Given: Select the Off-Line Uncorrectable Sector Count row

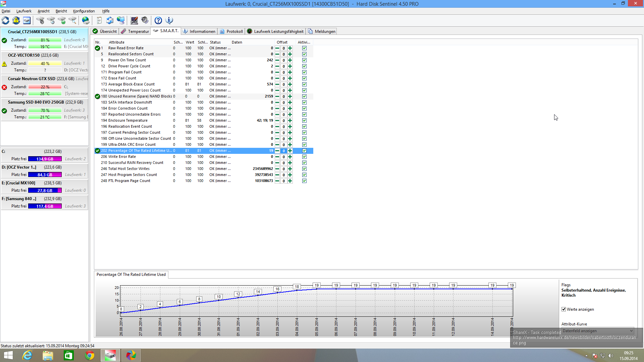Looking at the screenshot, I should click(204, 139).
